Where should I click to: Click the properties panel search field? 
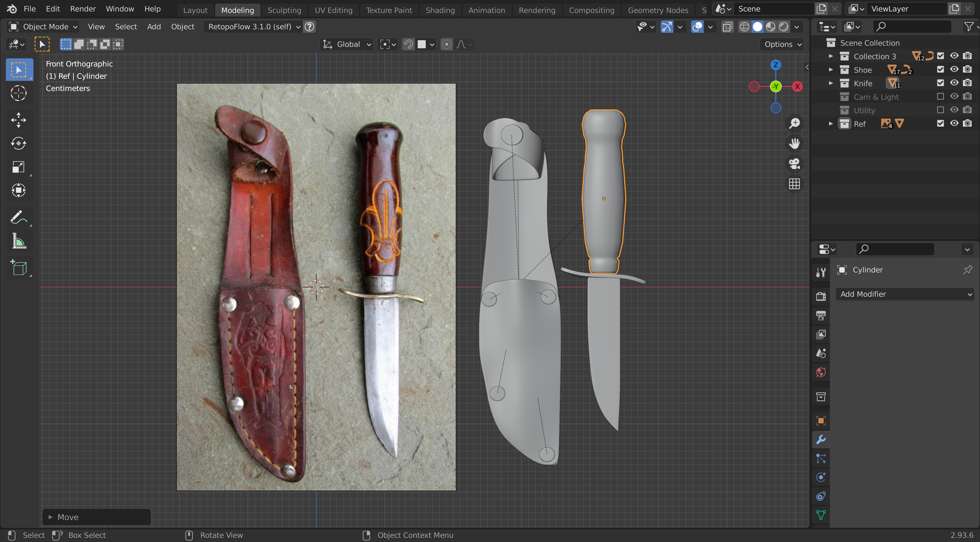pyautogui.click(x=895, y=249)
